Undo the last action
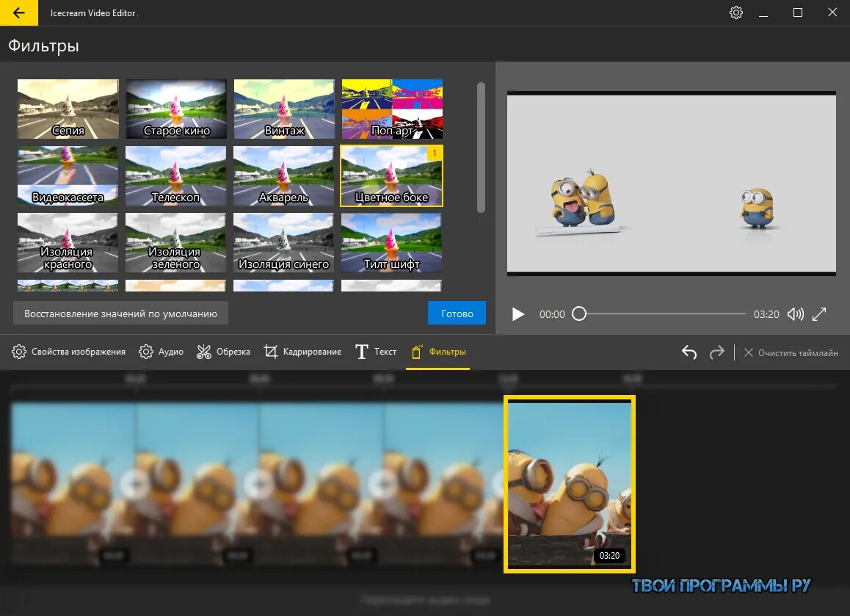Screen dimensions: 850x616 689,352
